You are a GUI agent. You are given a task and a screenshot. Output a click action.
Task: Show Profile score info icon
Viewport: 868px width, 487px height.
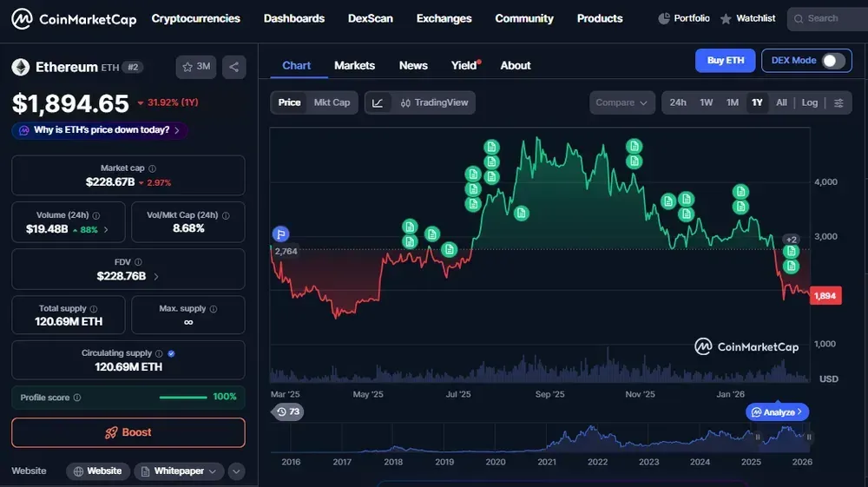(x=77, y=398)
